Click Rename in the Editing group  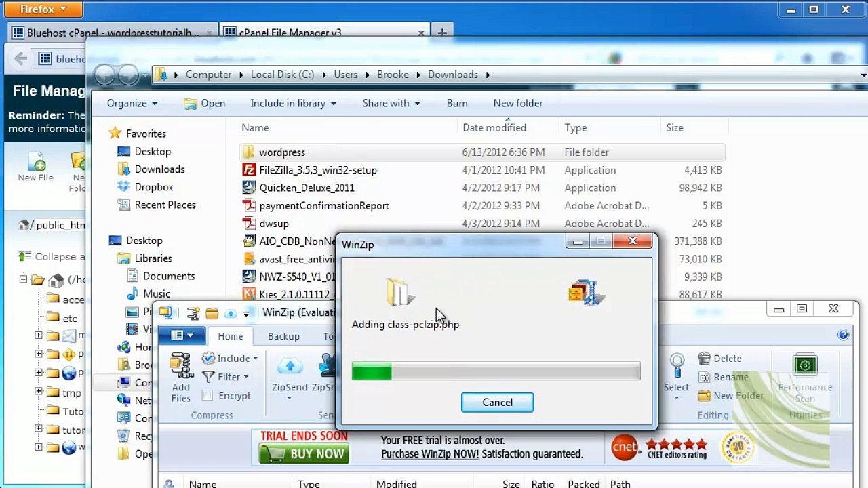tap(723, 377)
